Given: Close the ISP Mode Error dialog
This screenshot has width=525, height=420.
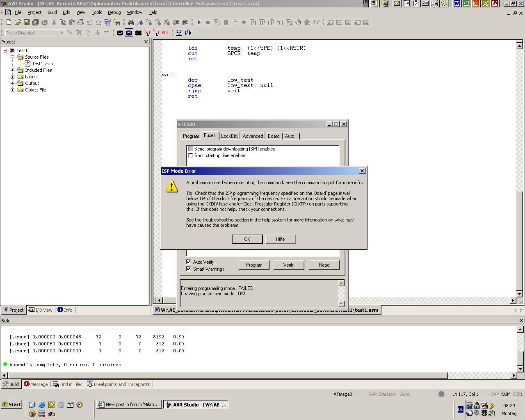Looking at the screenshot, I should point(362,171).
